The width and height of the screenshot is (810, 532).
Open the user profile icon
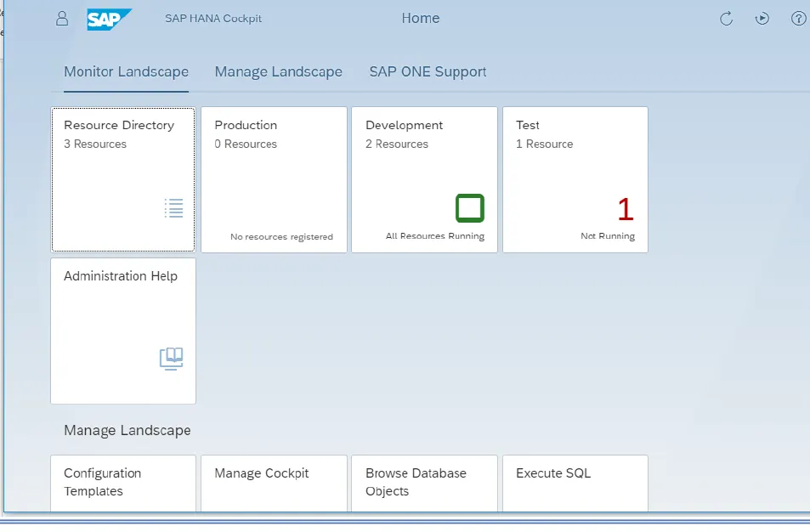click(x=62, y=19)
